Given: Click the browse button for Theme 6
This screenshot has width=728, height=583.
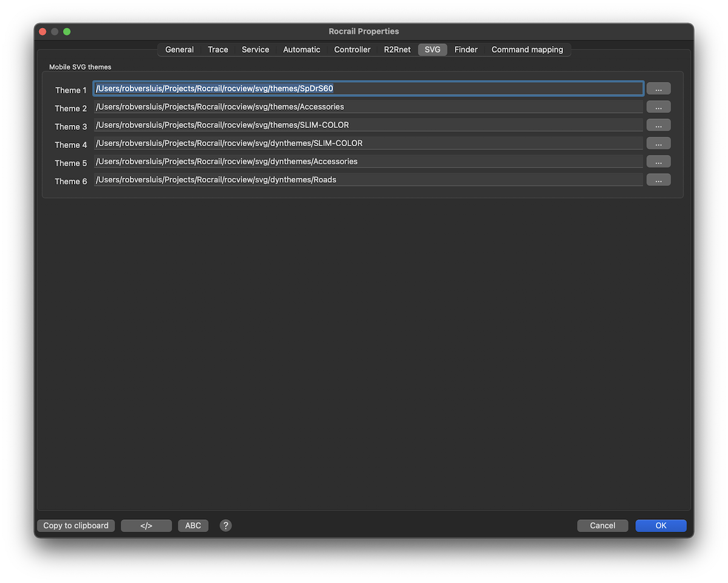Looking at the screenshot, I should point(658,180).
